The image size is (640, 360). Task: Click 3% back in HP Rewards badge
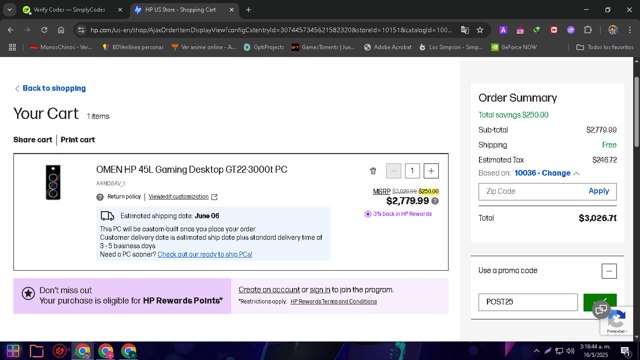pyautogui.click(x=398, y=214)
